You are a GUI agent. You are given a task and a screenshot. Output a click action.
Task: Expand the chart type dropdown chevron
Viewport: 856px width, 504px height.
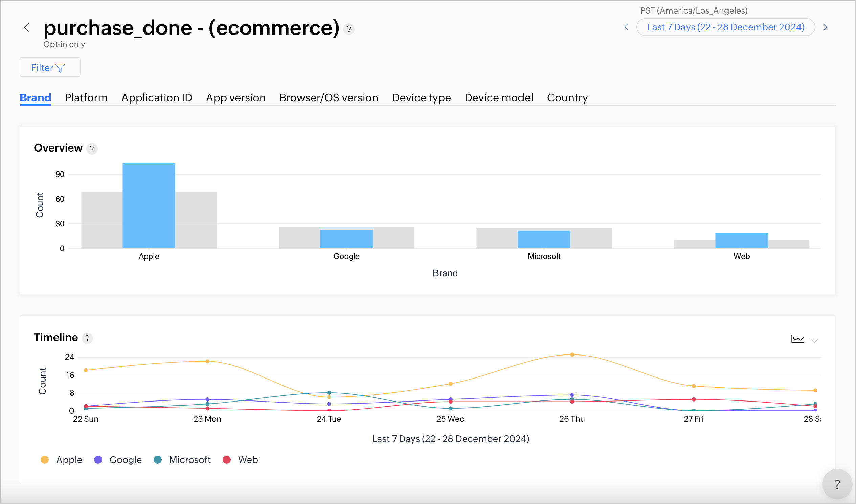(815, 341)
